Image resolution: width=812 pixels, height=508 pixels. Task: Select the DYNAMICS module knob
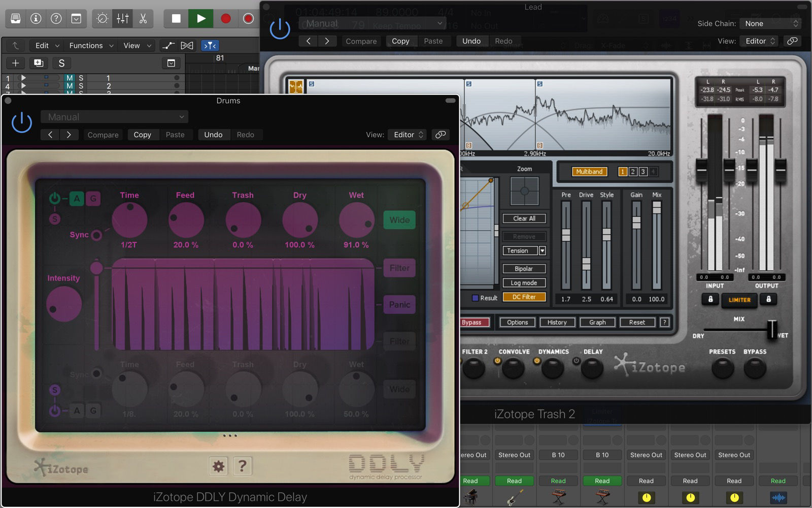click(553, 369)
